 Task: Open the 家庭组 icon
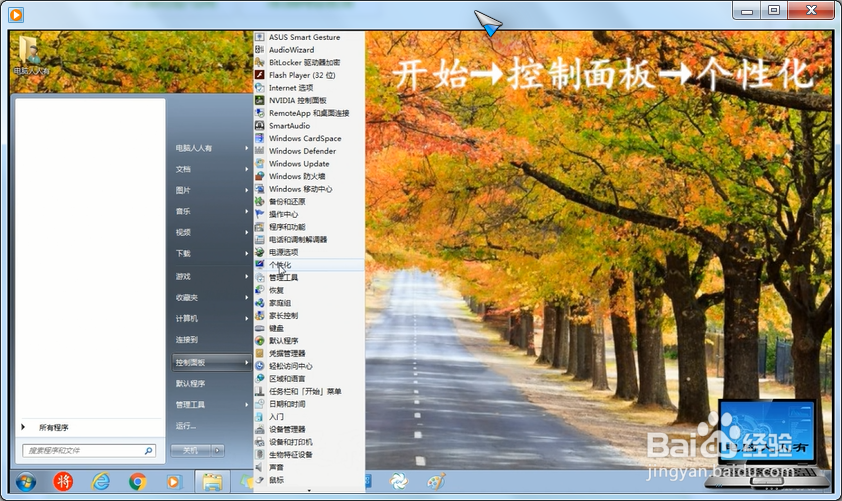[x=259, y=303]
